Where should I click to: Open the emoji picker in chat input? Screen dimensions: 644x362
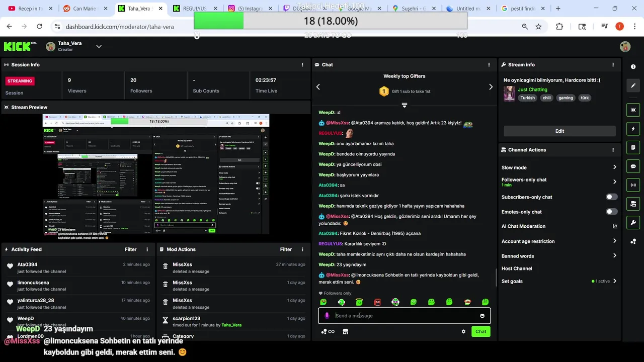482,316
